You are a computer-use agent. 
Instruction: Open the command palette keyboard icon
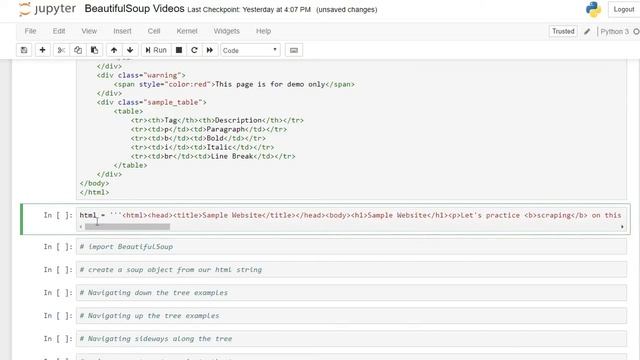[x=293, y=50]
